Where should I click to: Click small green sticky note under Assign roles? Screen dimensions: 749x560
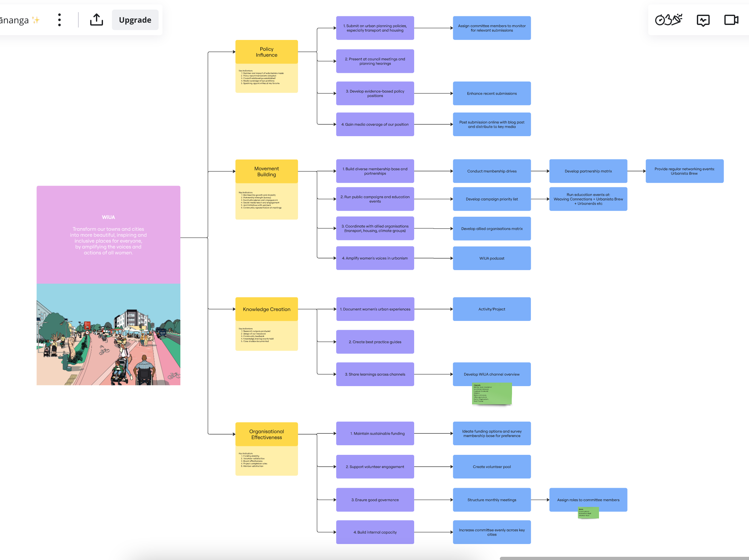point(588,513)
